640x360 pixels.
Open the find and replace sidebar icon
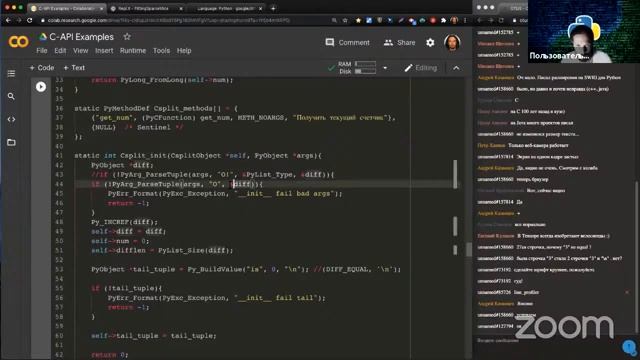[11, 96]
